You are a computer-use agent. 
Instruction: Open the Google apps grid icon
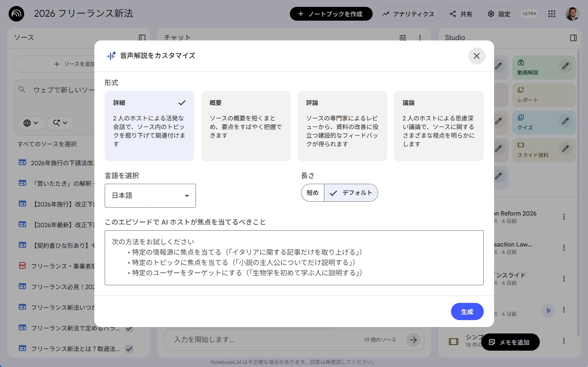point(552,14)
